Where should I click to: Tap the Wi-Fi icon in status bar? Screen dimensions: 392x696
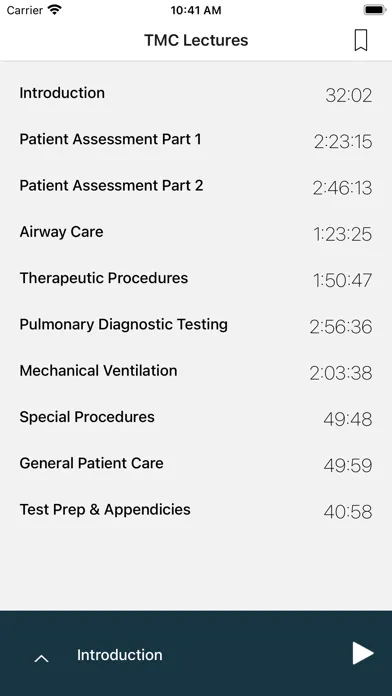click(x=55, y=10)
